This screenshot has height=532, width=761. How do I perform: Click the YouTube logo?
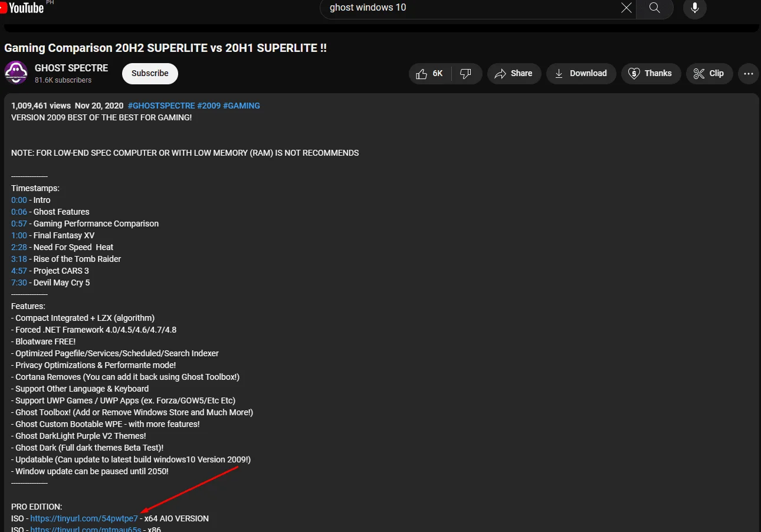point(22,7)
